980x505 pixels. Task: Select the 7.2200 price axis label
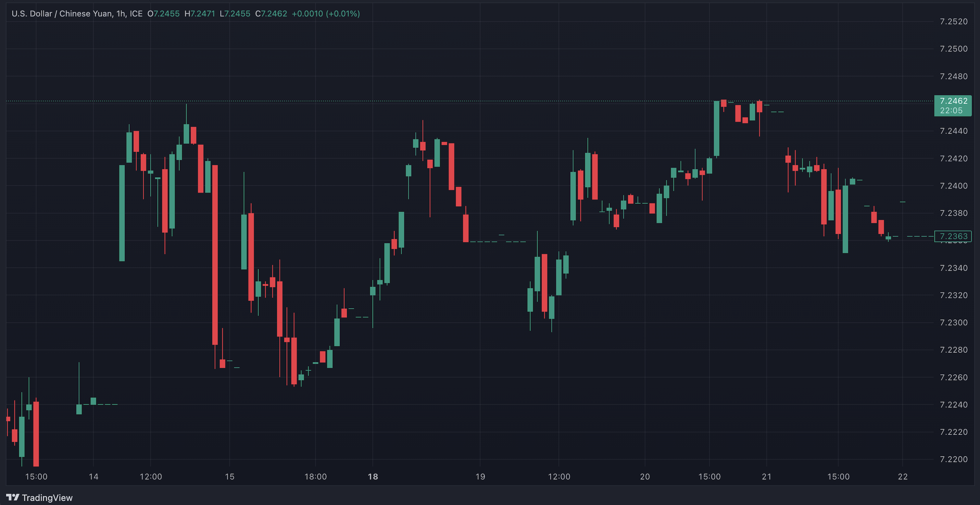click(x=953, y=459)
